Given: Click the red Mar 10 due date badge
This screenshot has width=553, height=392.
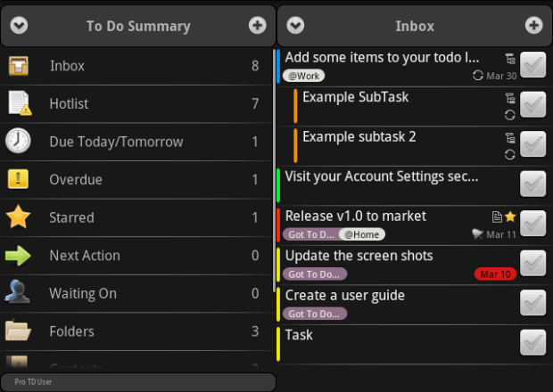Looking at the screenshot, I should [496, 274].
